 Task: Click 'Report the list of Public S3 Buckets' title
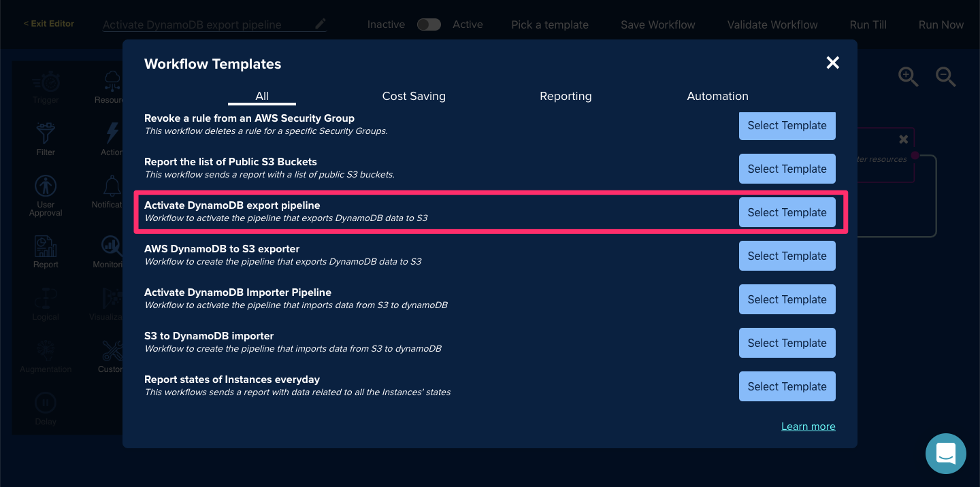231,162
